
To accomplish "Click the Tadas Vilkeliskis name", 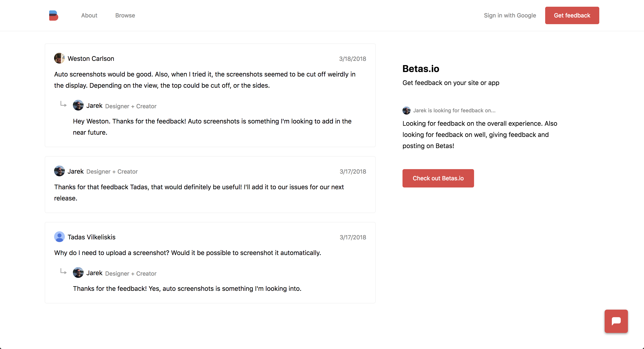I will [x=91, y=237].
